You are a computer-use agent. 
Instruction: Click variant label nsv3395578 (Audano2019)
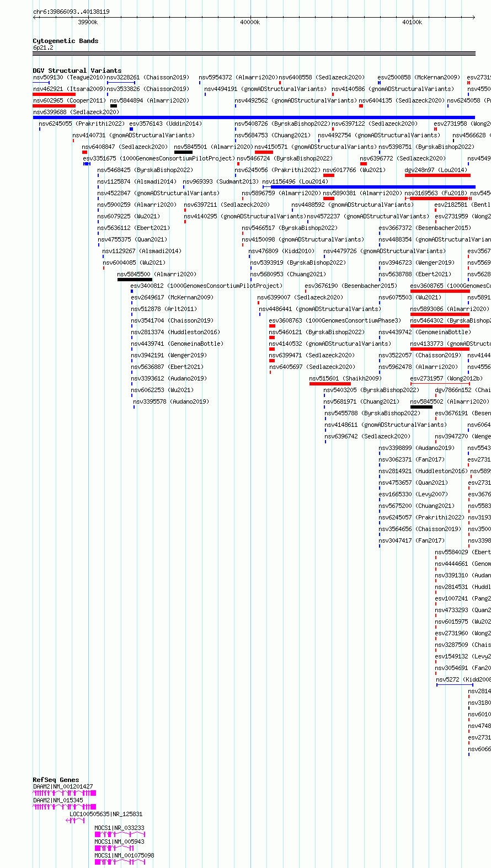[x=171, y=401]
